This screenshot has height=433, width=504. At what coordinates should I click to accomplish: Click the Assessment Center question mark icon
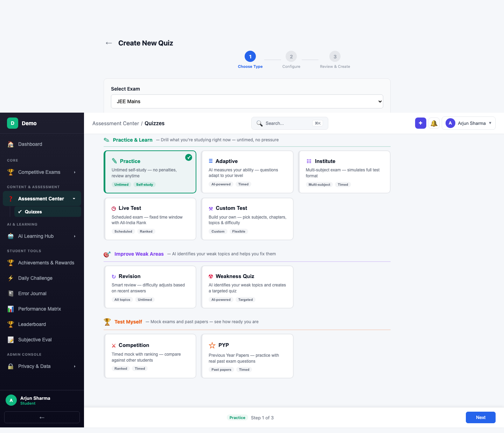click(x=11, y=199)
